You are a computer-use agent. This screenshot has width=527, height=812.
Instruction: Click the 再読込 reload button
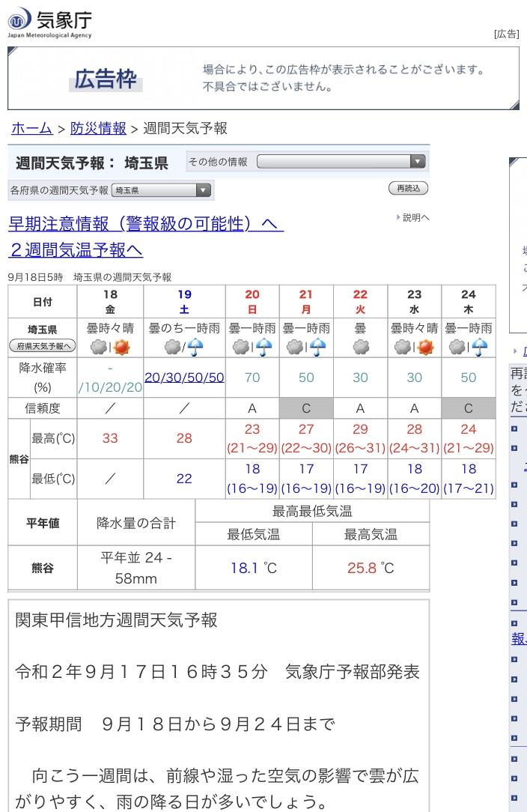click(408, 189)
